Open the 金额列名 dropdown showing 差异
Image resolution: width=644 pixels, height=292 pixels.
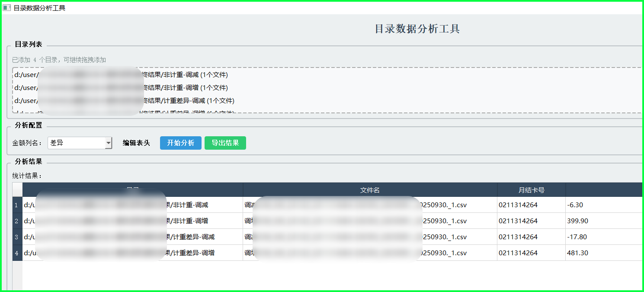click(x=80, y=143)
